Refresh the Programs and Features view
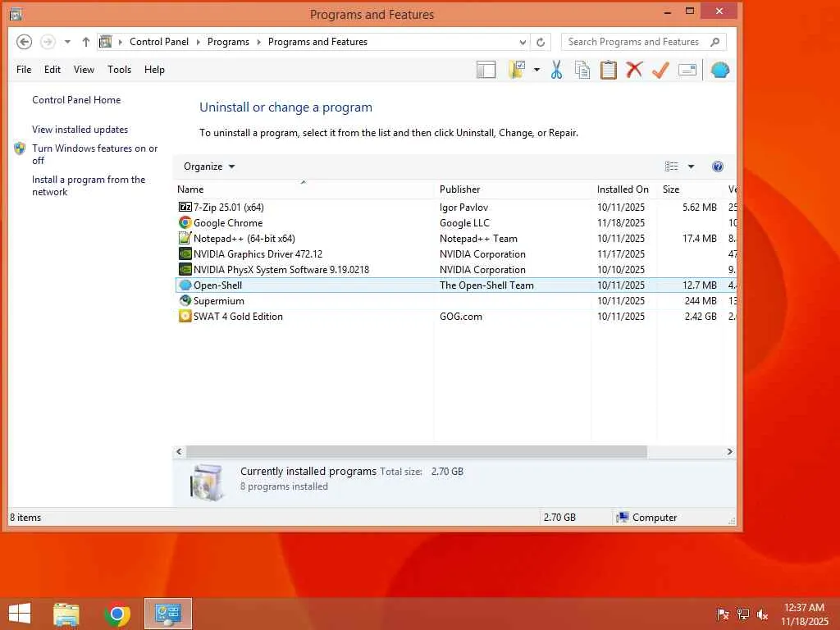This screenshot has width=840, height=630. 541,42
